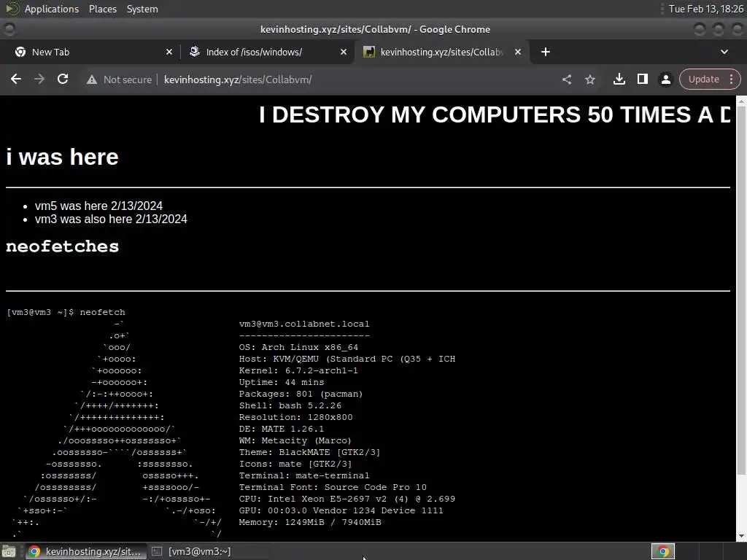Click the window menu button at titlebar left

[x=9, y=29]
